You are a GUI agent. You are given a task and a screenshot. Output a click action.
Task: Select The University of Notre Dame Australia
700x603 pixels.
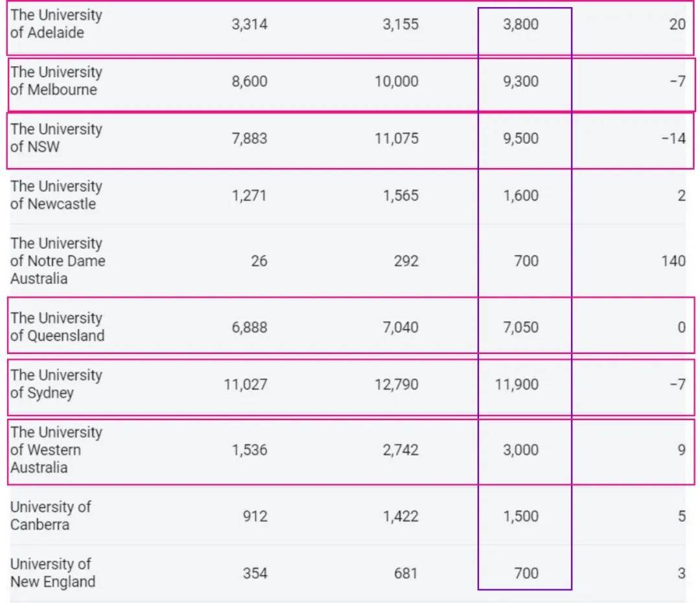coord(58,261)
